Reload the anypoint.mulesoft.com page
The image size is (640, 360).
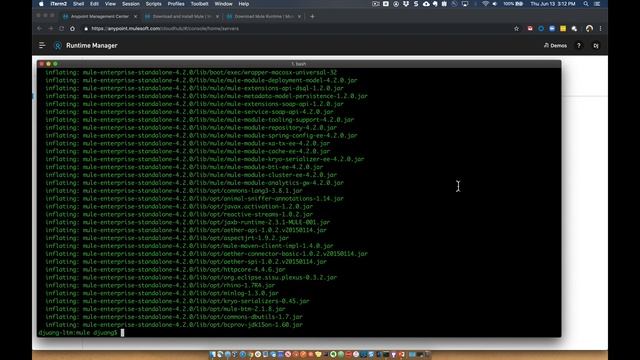pos(62,29)
